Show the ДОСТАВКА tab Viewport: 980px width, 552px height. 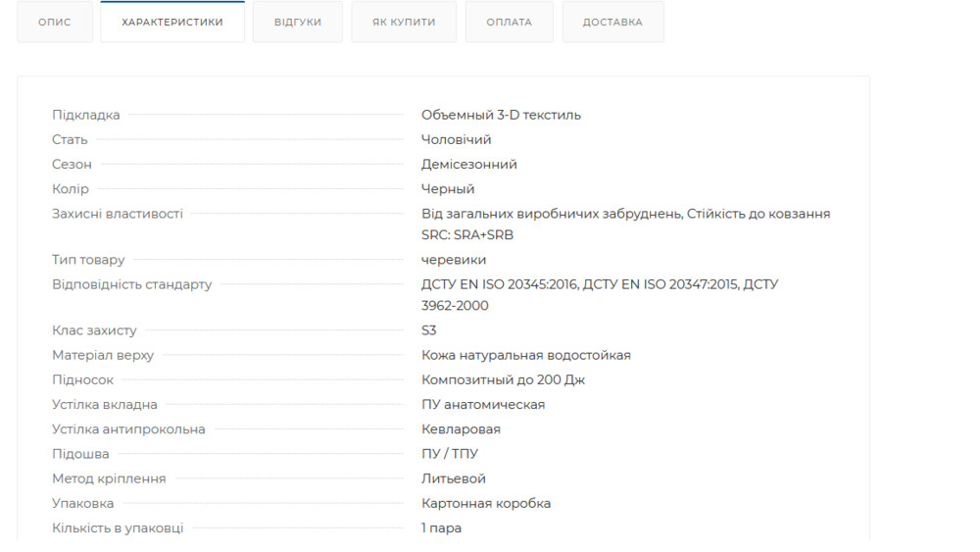coord(612,22)
